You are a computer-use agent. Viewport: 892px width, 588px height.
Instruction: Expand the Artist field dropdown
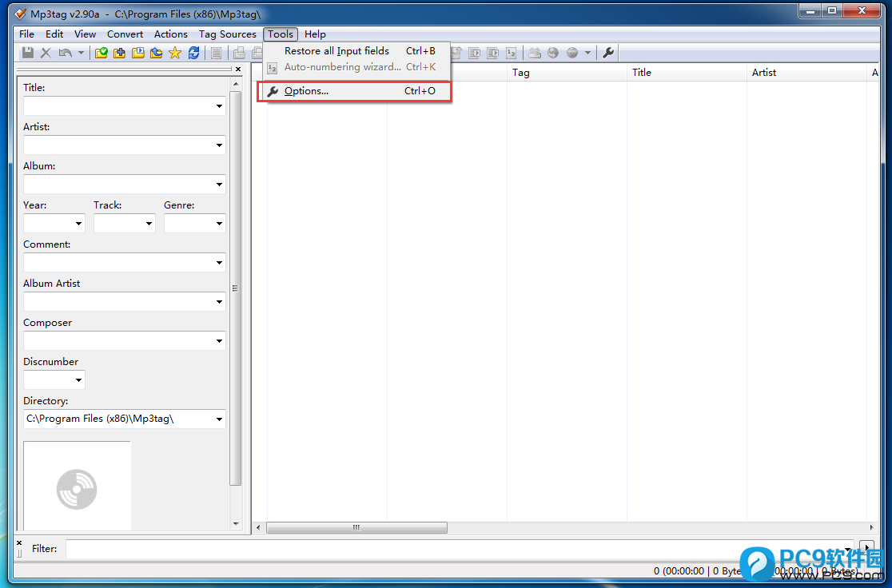click(x=219, y=145)
